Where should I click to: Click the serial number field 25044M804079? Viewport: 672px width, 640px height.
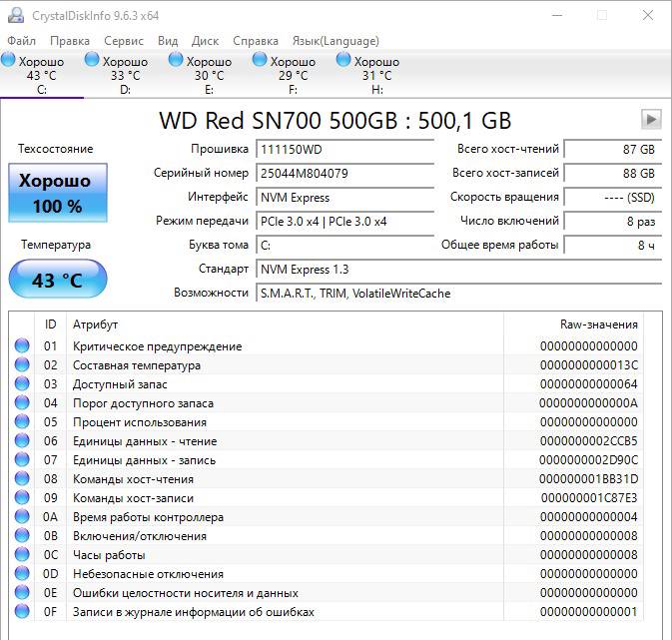click(345, 173)
